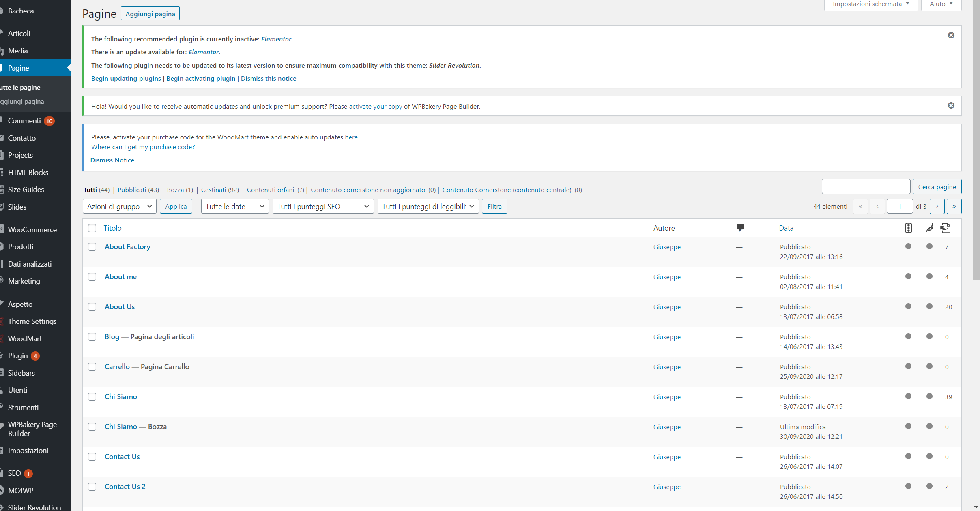Image resolution: width=980 pixels, height=511 pixels.
Task: Go to next page arrow in pagination
Action: click(937, 206)
